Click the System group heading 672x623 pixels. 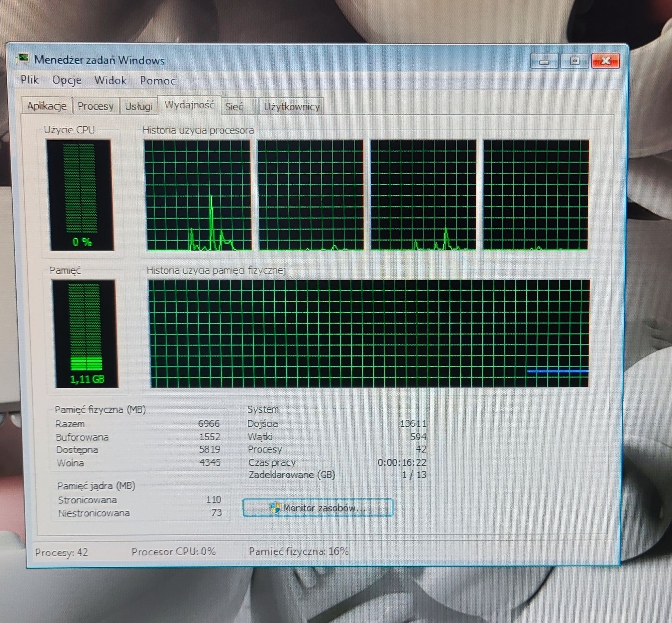pyautogui.click(x=263, y=409)
